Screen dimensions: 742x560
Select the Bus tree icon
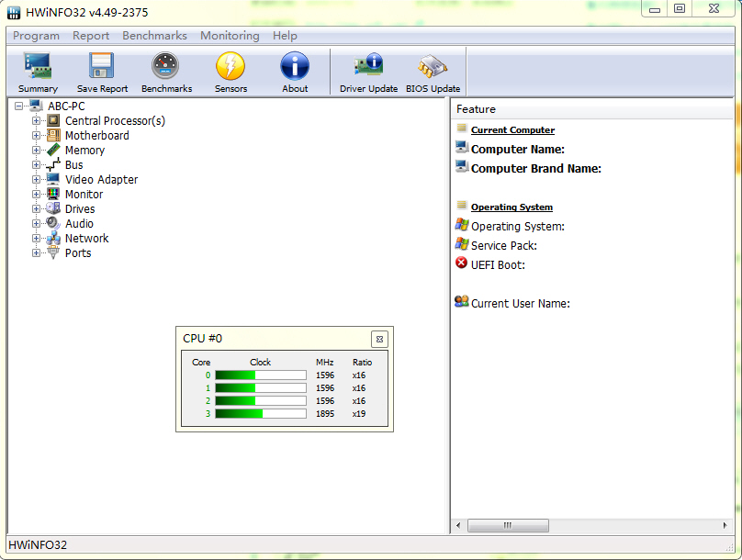pyautogui.click(x=53, y=164)
